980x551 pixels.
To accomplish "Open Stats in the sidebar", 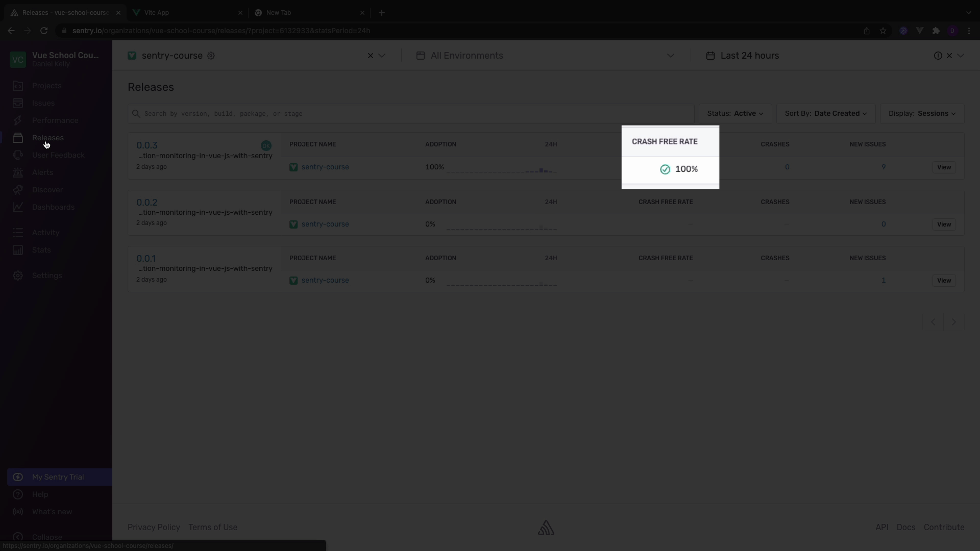I will pyautogui.click(x=41, y=250).
